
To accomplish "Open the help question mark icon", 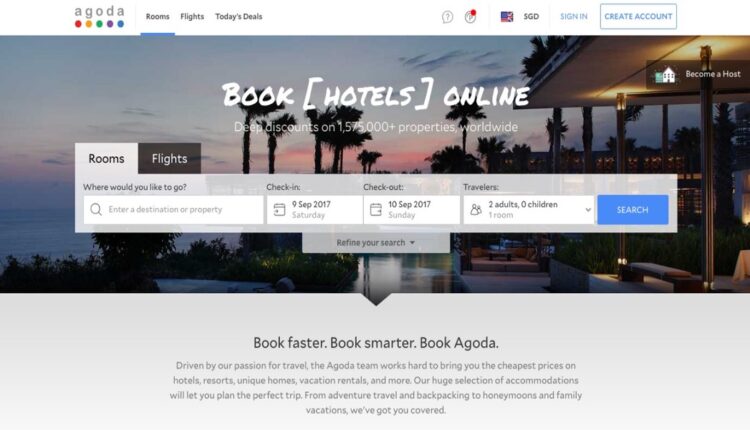I will (447, 17).
